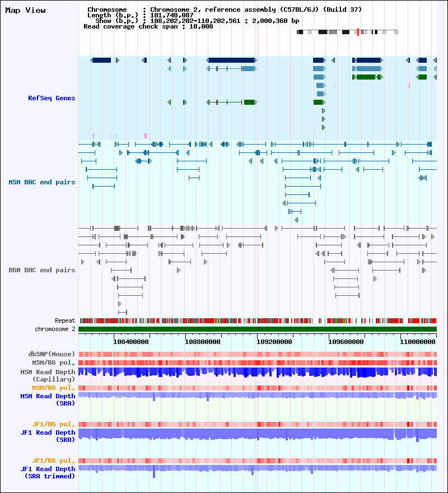Screen dimensions: 448x493
Task: Open the RefSeq Genes track link
Action: coord(52,98)
